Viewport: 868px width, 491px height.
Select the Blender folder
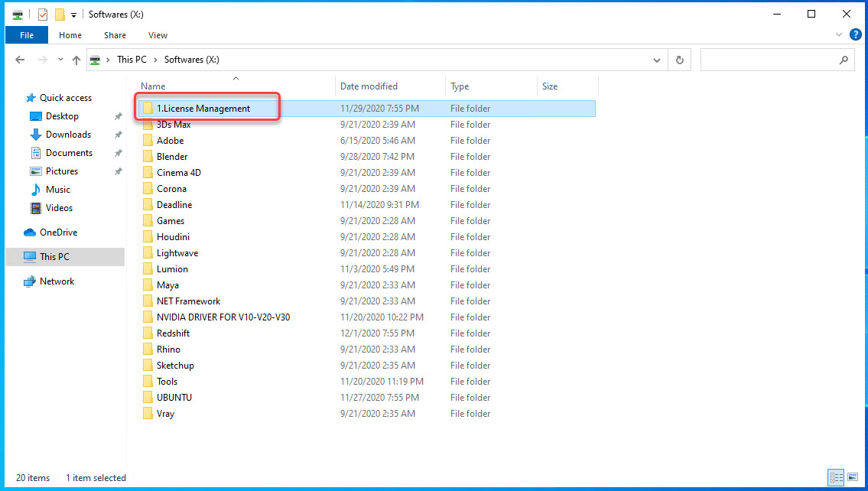[172, 157]
